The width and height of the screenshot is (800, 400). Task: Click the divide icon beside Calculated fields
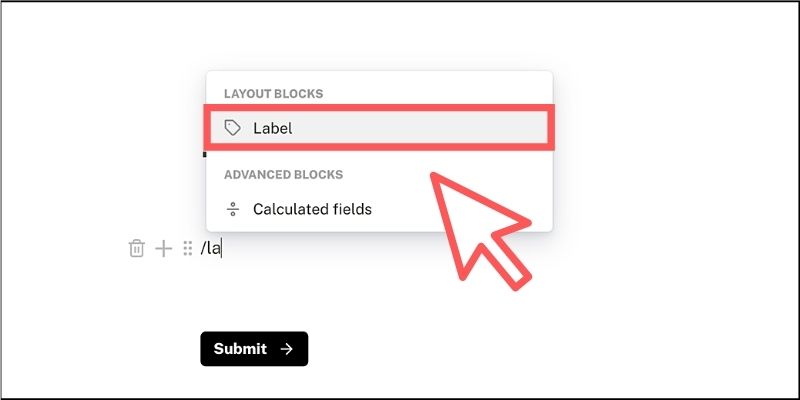coord(233,209)
